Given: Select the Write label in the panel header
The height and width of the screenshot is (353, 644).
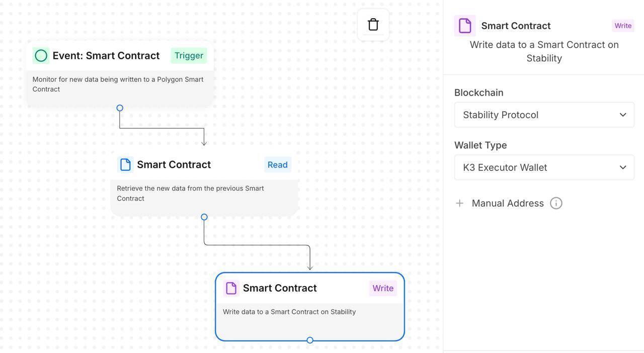Looking at the screenshot, I should pos(622,25).
